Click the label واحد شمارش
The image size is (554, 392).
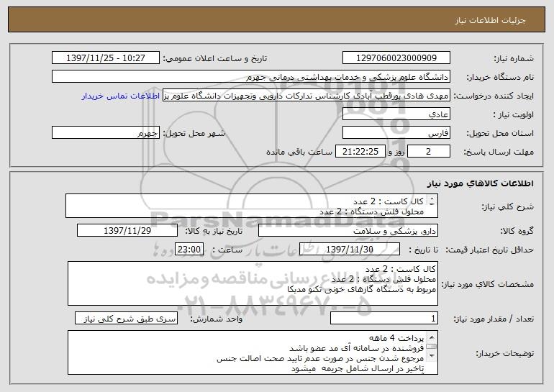tap(217, 319)
